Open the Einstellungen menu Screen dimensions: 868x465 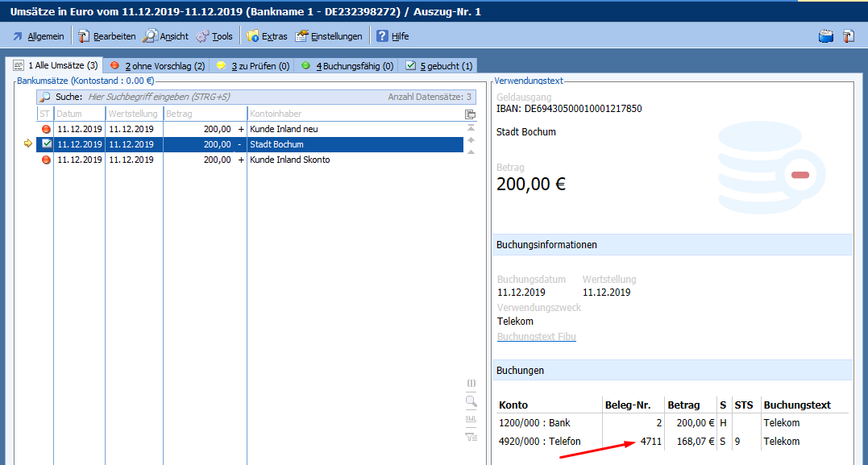(329, 36)
